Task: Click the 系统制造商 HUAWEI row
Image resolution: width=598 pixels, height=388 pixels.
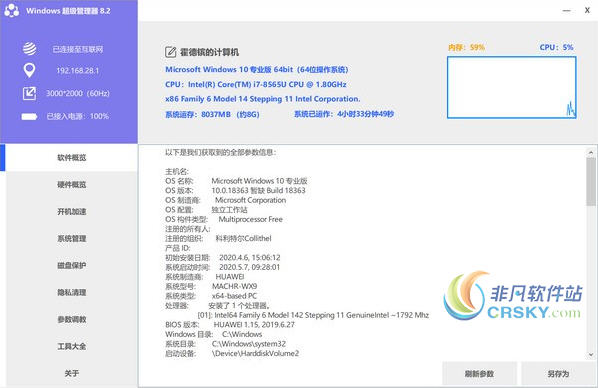Action: point(205,277)
